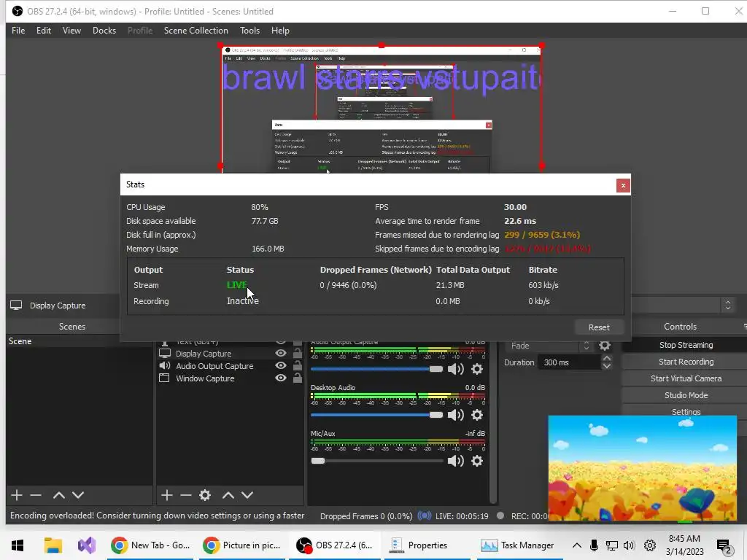Select Window Capture in Sources list
Image resolution: width=747 pixels, height=560 pixels.
205,378
